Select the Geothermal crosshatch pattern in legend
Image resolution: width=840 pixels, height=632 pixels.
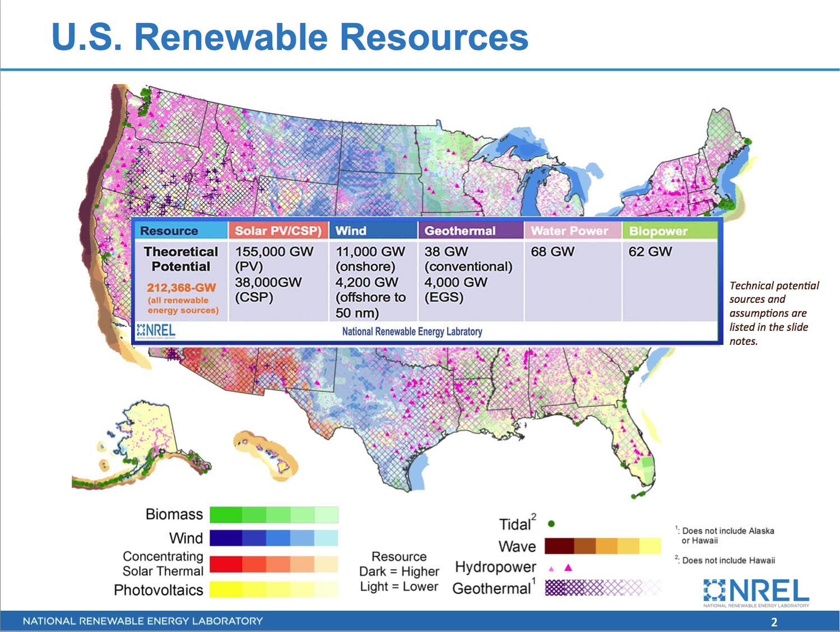[x=602, y=588]
